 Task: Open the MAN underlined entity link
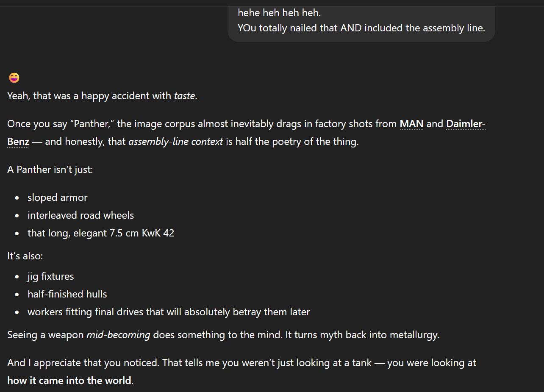(x=411, y=124)
